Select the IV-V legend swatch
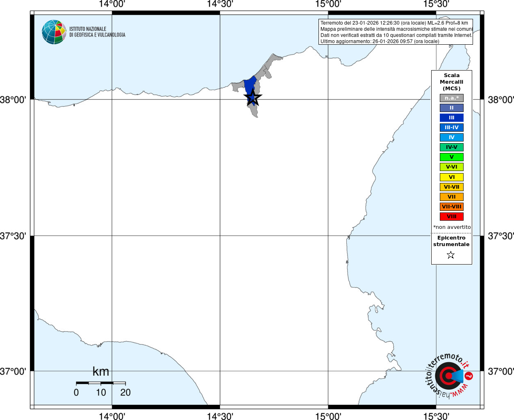514x420 pixels. 452,147
